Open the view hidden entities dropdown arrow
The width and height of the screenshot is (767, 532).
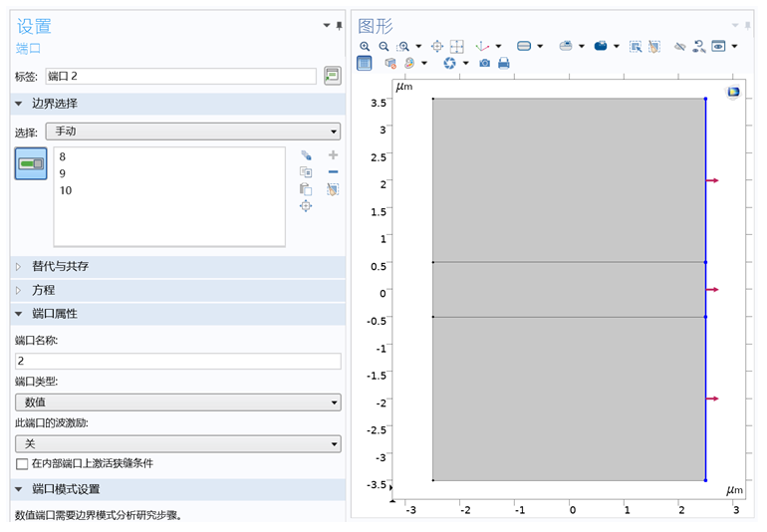click(734, 47)
